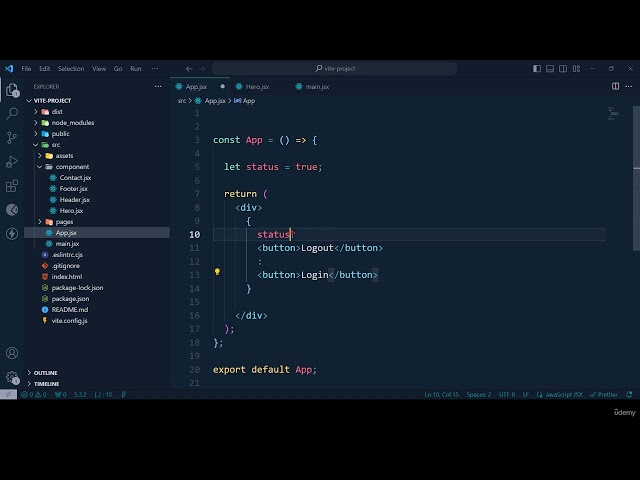
Task: Open Run and Debug view
Action: click(12, 162)
